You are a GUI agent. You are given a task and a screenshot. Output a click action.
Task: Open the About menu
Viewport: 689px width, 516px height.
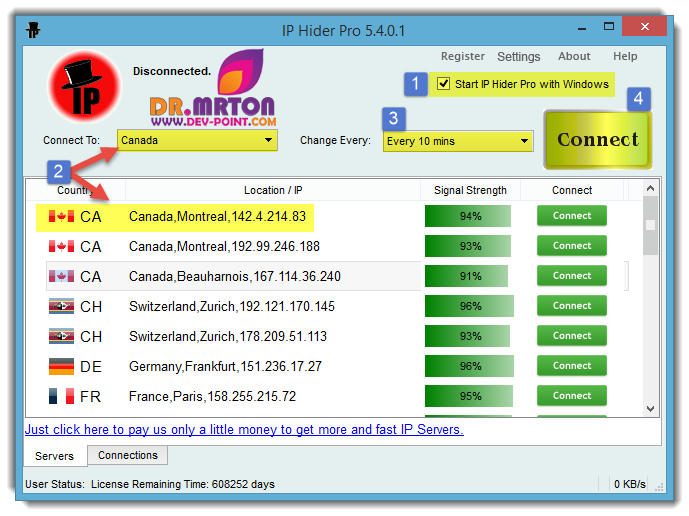pos(574,56)
